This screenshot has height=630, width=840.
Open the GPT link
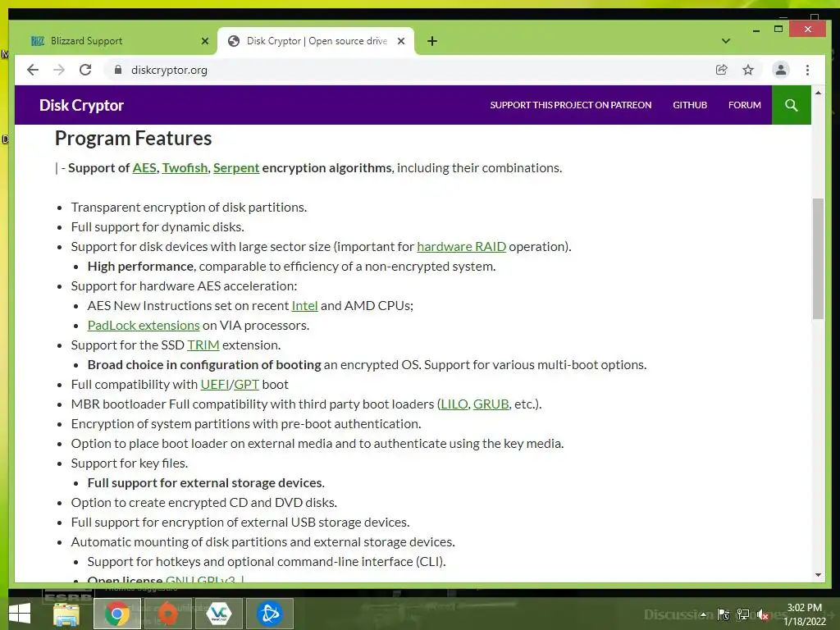click(246, 384)
